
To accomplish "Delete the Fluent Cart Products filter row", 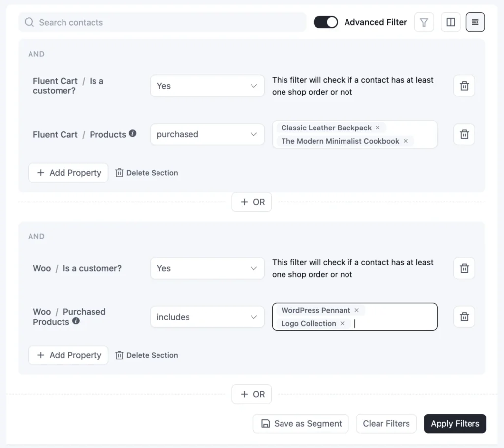I will 464,134.
